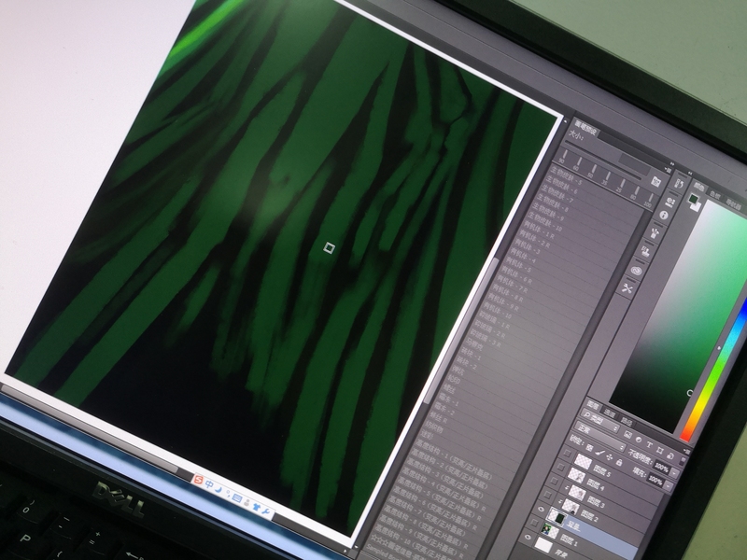Screen dimensions: 747x560
Task: Click the white background color swatch
Action: click(x=698, y=208)
